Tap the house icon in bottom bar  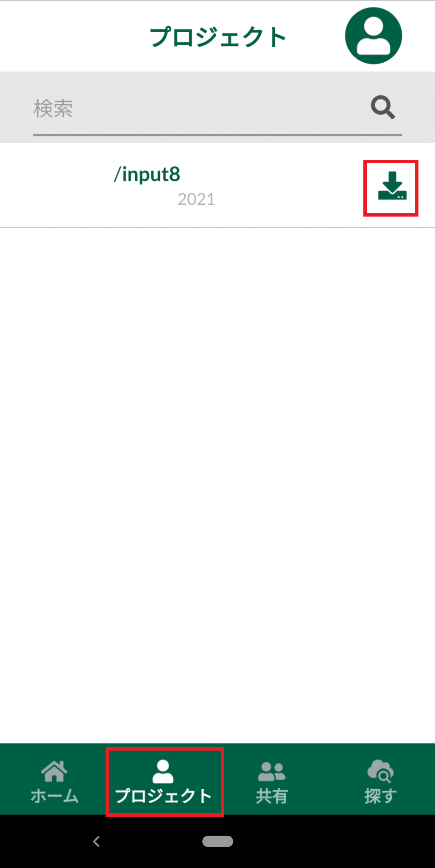[54, 771]
